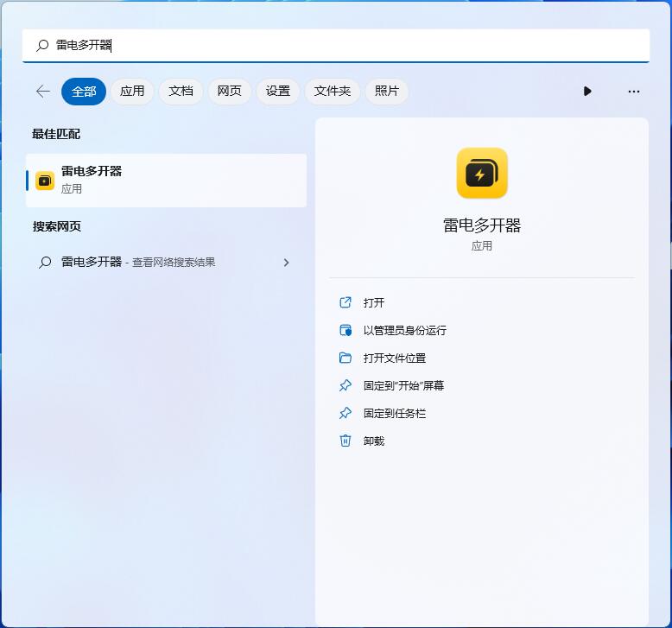The width and height of the screenshot is (672, 628).
Task: Click the search input field with 雷电多开器
Action: pyautogui.click(x=336, y=46)
